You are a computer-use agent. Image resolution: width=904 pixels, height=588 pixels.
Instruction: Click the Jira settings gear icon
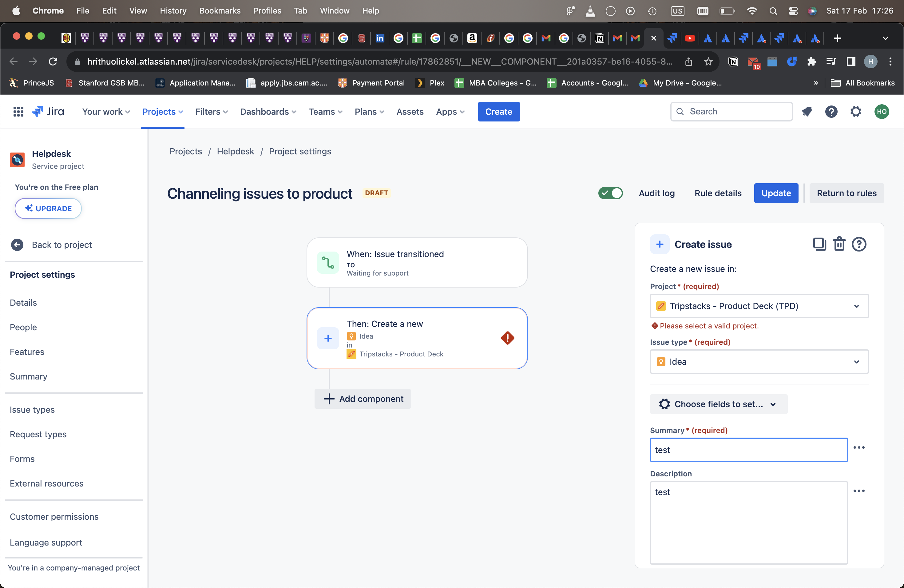(x=855, y=112)
